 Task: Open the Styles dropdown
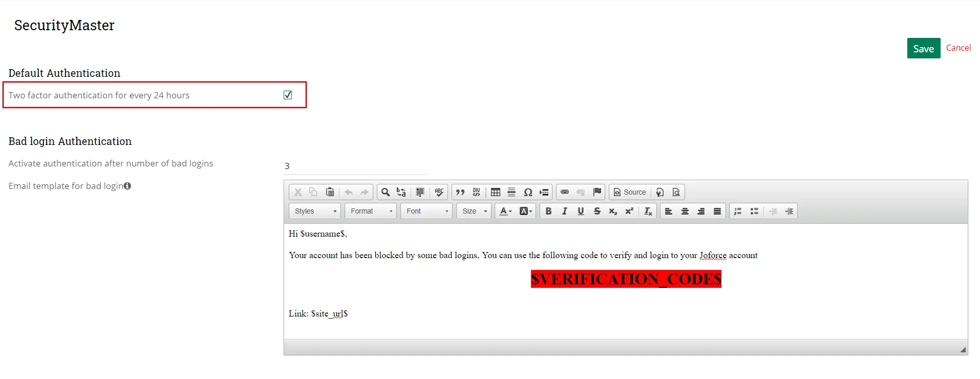pos(315,211)
